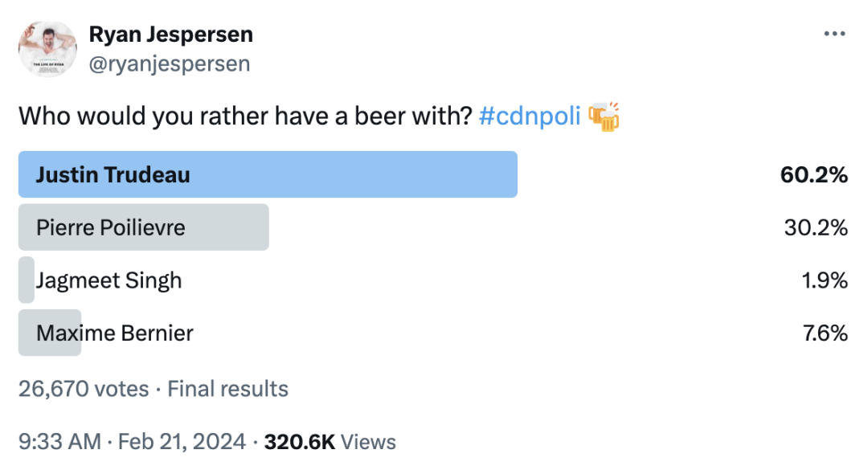The image size is (868, 466).
Task: Click Ryan Jespersen's profile avatar
Action: (47, 49)
